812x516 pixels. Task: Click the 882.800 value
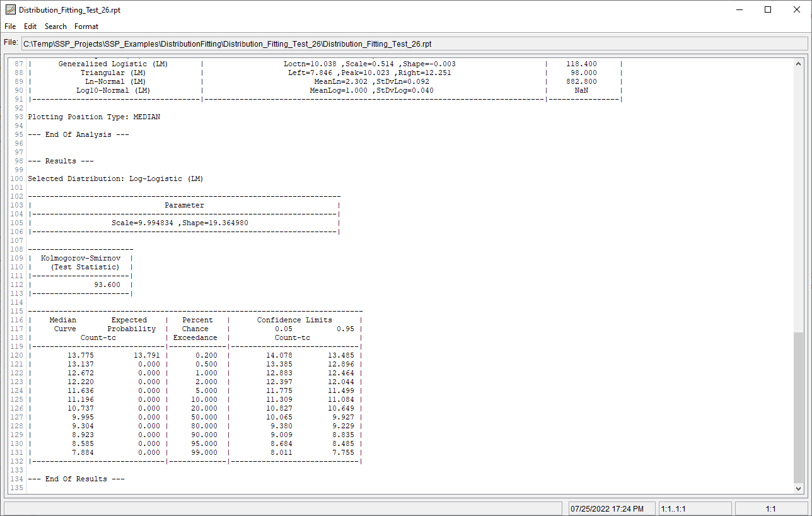582,81
